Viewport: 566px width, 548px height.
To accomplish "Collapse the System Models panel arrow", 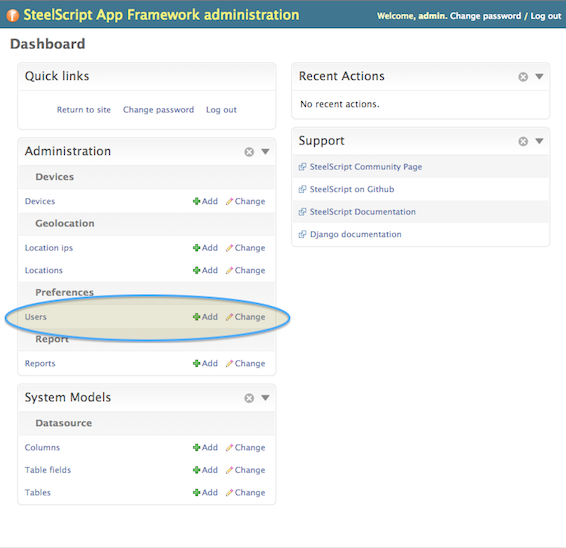I will tap(265, 398).
